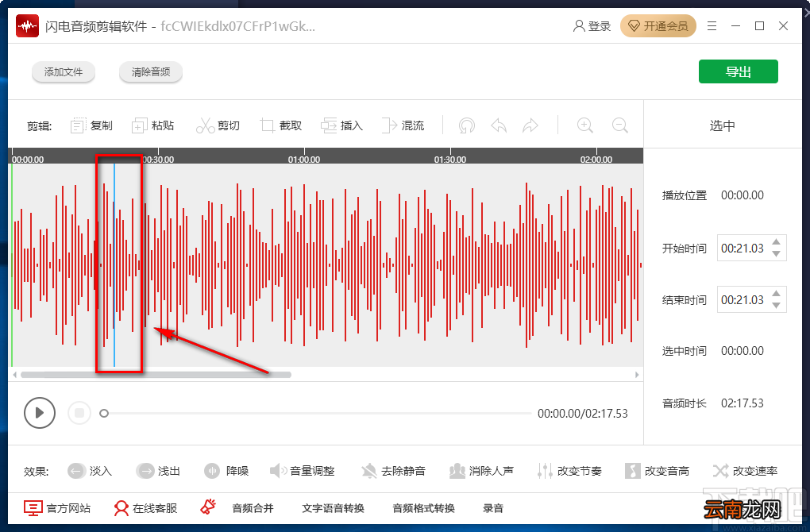Click the horizontal waveform scrollbar thumb
The image size is (810, 532).
click(156, 375)
